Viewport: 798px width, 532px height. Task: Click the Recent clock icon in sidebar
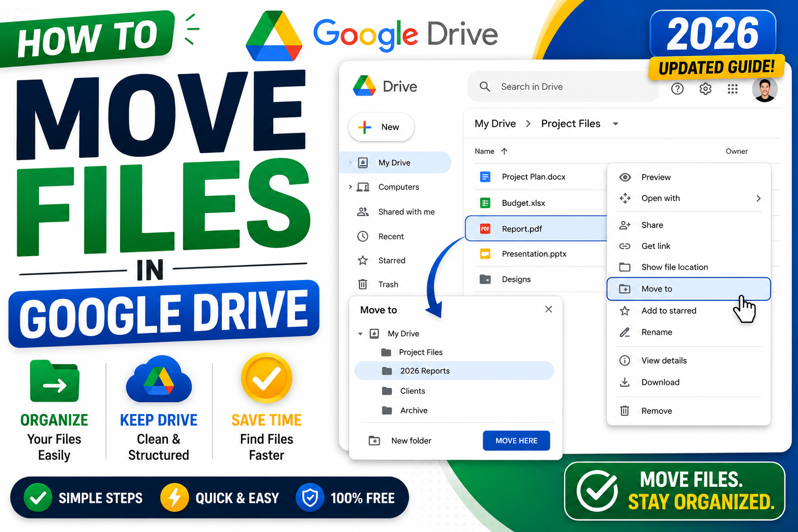(363, 236)
